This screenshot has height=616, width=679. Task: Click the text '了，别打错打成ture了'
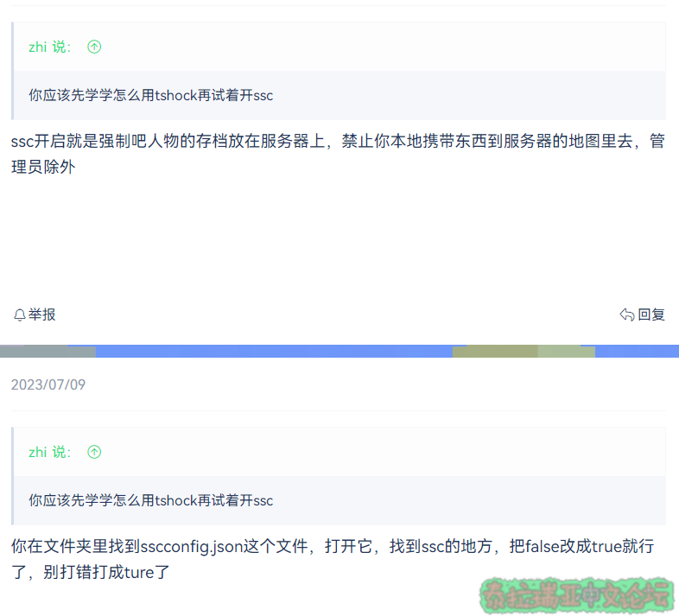90,572
